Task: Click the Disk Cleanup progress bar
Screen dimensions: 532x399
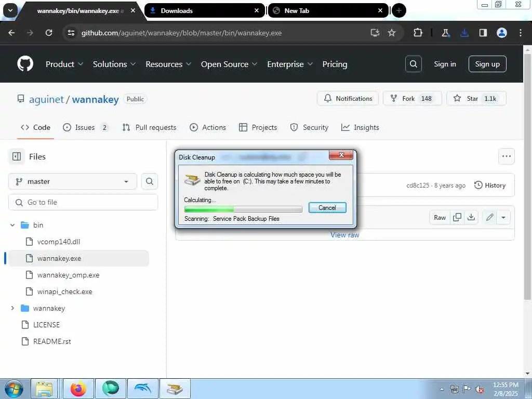Action: 243,209
